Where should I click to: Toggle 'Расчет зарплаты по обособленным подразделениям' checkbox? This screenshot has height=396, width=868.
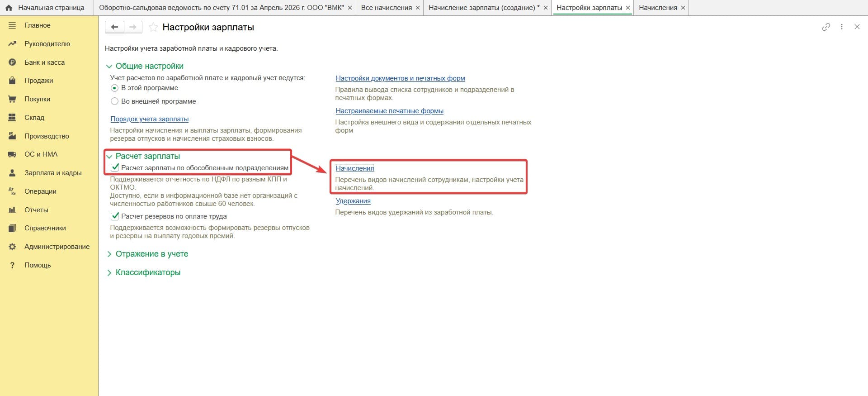[115, 168]
